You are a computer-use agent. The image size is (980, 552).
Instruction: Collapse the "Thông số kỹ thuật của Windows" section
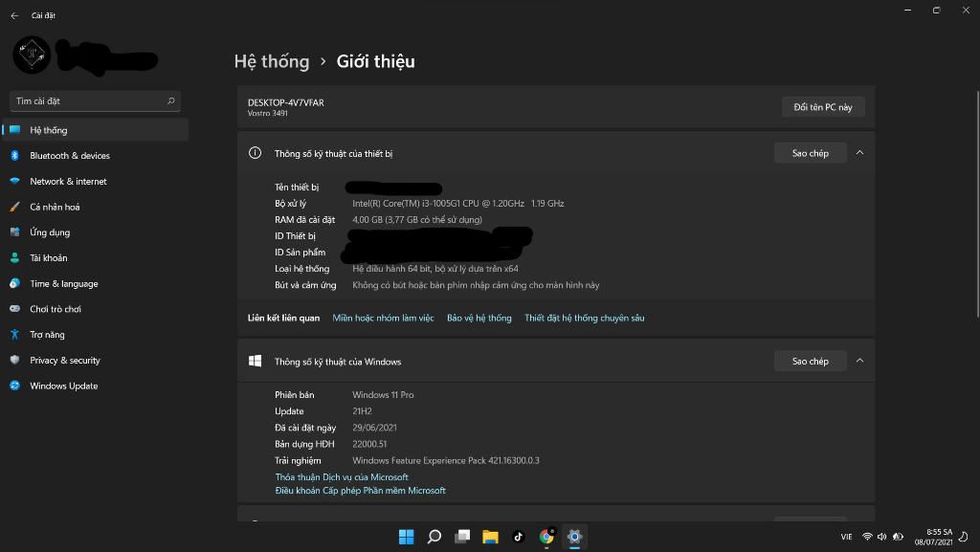[860, 361]
